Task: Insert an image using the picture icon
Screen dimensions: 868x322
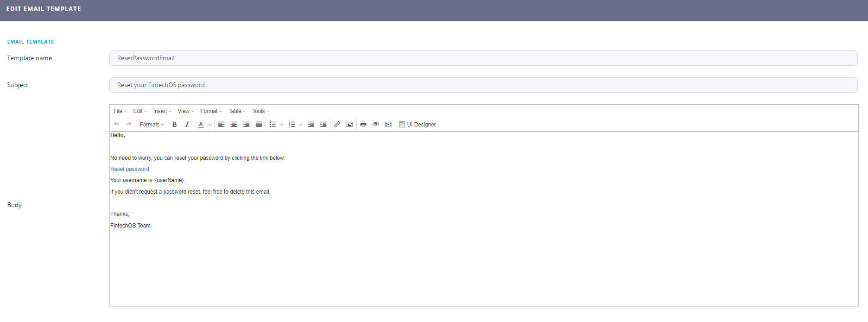Action: pos(349,124)
